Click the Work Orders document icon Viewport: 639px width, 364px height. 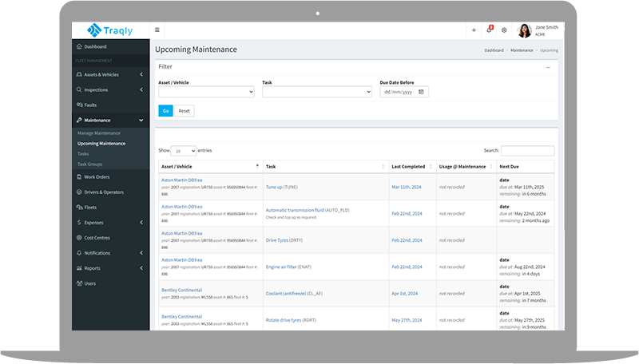[79, 176]
